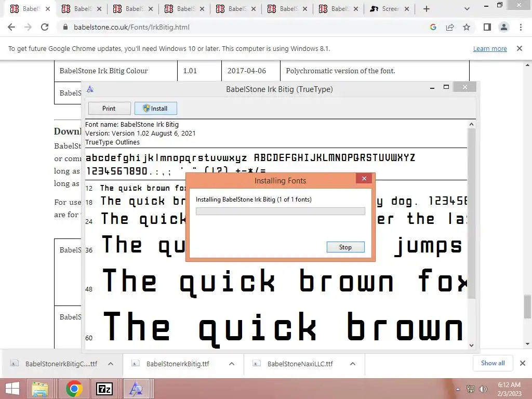Click font viewer scrollbar up arrow
Image resolution: width=532 pixels, height=399 pixels.
pos(471,124)
